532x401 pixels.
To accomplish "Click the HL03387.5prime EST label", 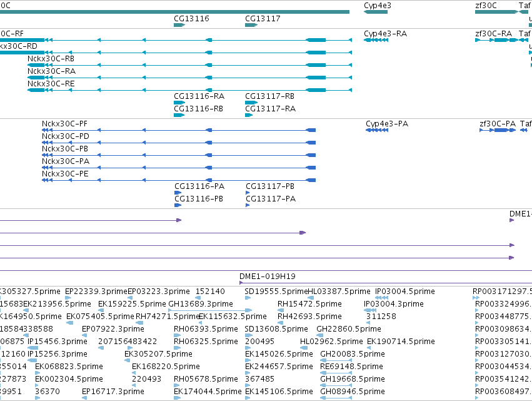I will tap(339, 292).
